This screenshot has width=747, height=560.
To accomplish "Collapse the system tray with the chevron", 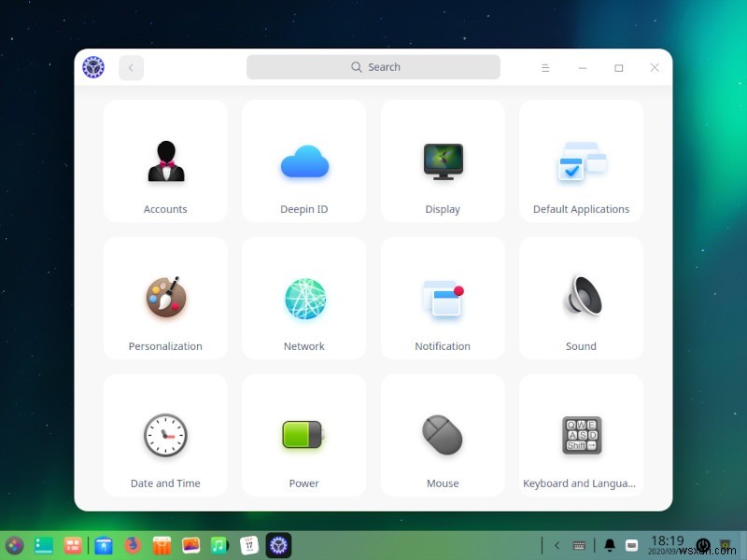I will (x=557, y=545).
